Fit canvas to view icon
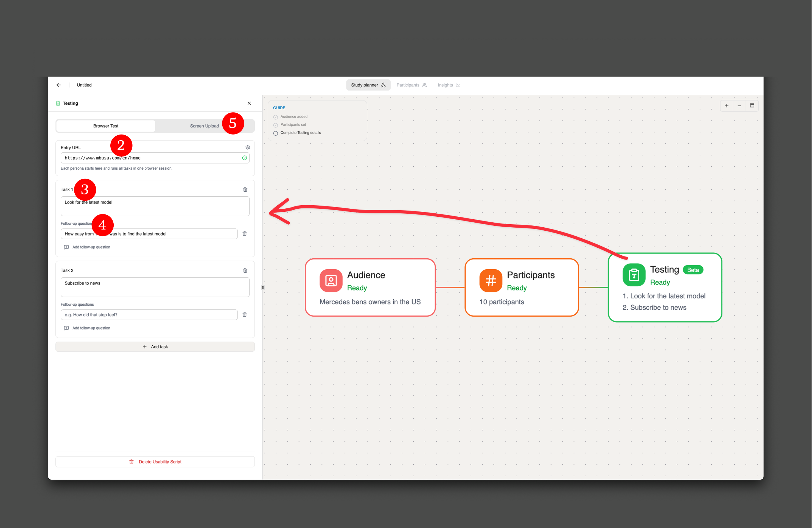The height and width of the screenshot is (528, 812). (752, 106)
